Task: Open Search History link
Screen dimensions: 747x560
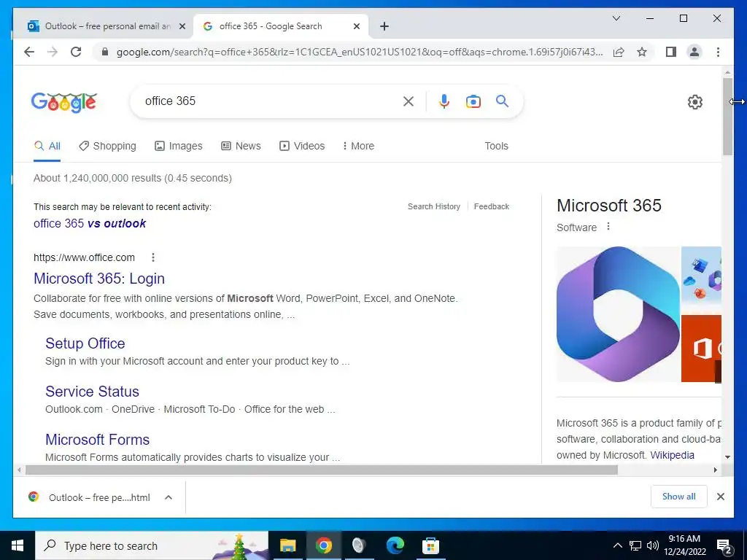Action: [x=434, y=206]
